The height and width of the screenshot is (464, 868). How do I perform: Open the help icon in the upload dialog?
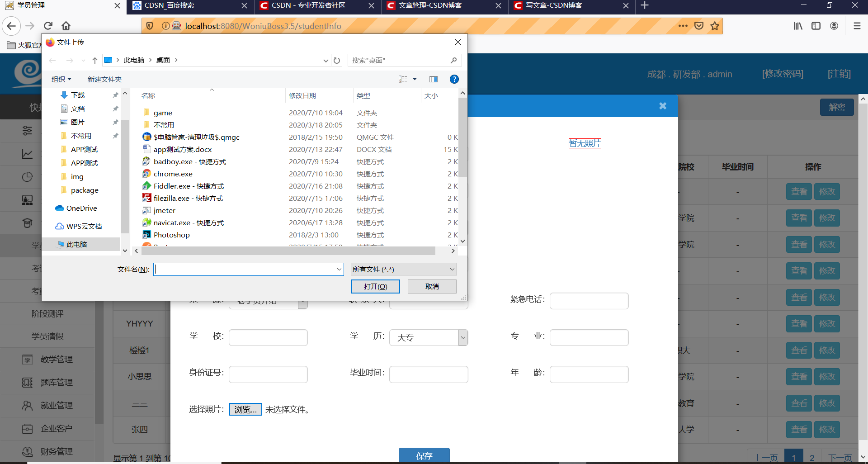pos(454,79)
